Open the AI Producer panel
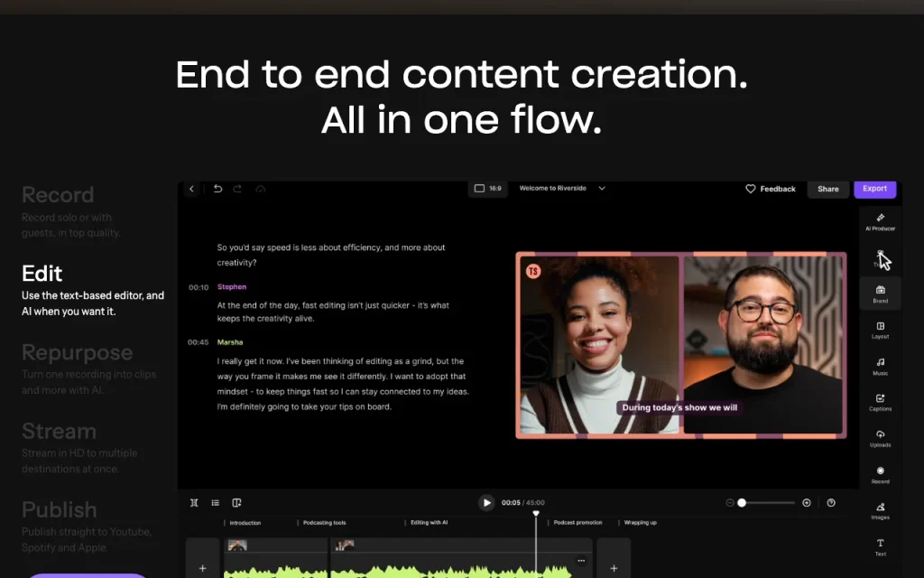The height and width of the screenshot is (578, 924). point(880,222)
